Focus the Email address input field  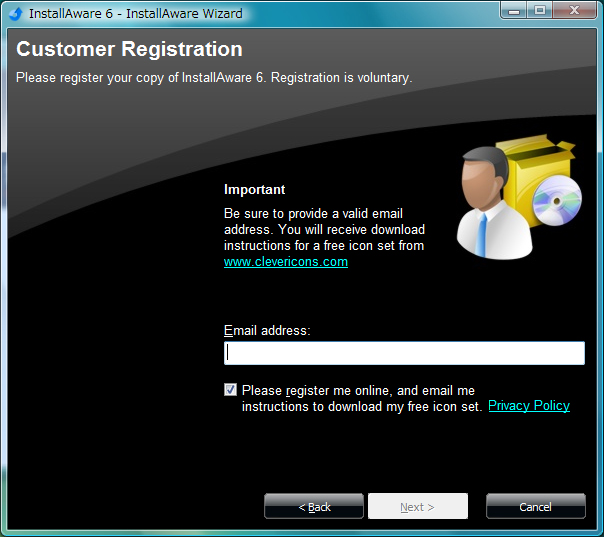point(404,353)
